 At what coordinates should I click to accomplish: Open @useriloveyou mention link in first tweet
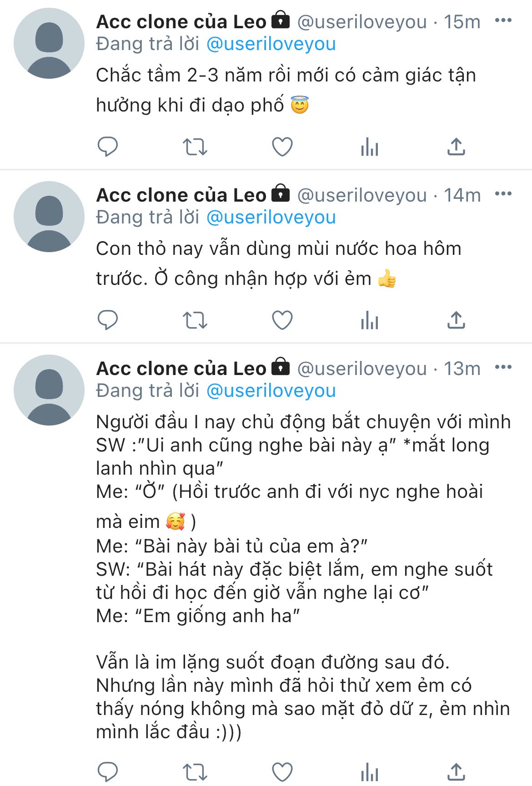point(271,44)
